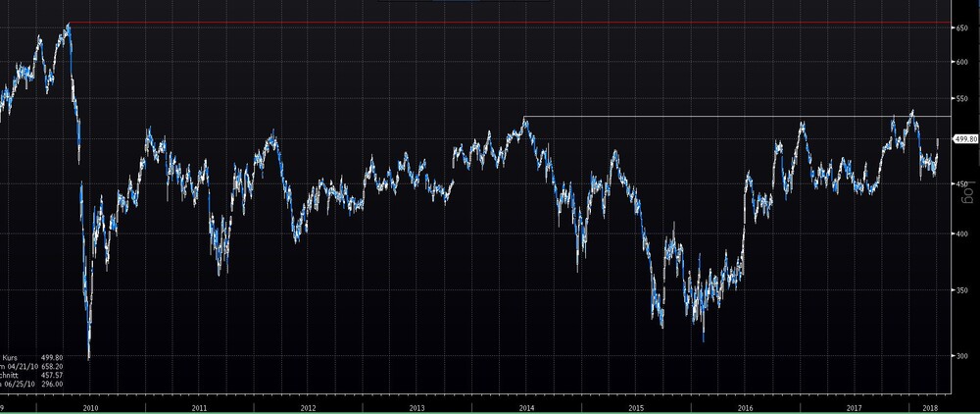Toggle the Log scale label on the axis
This screenshot has width=980, height=414.
click(967, 191)
